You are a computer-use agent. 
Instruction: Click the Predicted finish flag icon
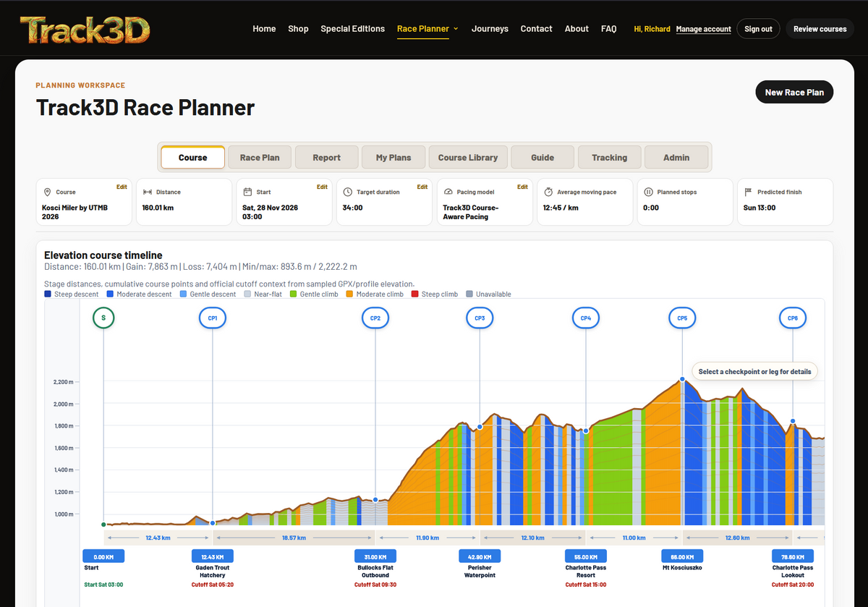coord(749,192)
